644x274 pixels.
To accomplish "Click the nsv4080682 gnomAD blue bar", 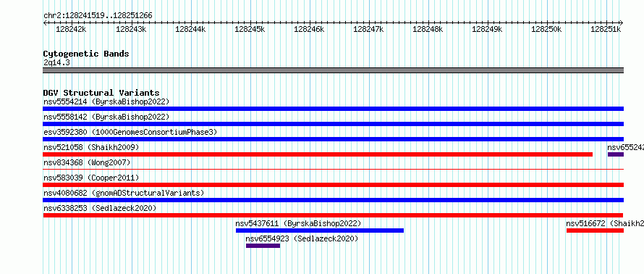I will pos(333,200).
